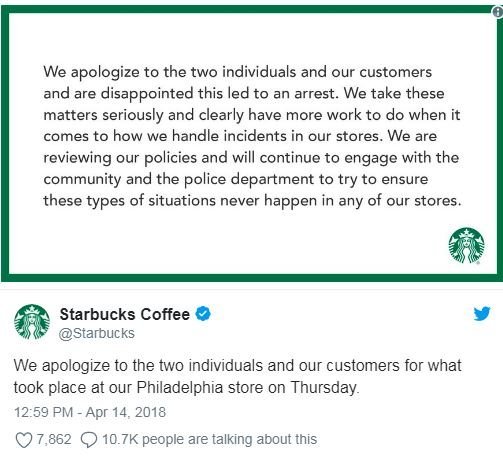Screen dimensions: 503x461
Task: Open the 12:59 PM Apr 14, 2018 timestamp
Action: [90, 412]
